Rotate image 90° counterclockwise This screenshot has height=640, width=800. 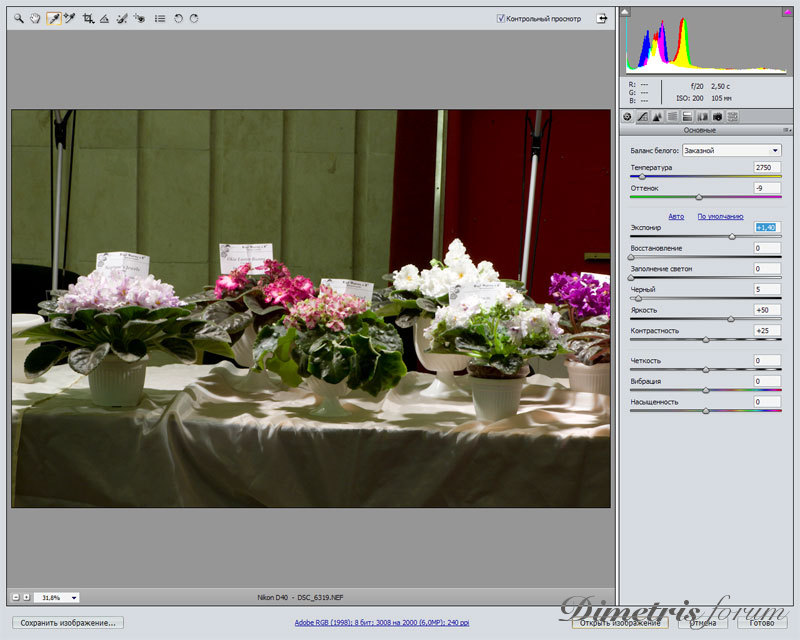178,18
